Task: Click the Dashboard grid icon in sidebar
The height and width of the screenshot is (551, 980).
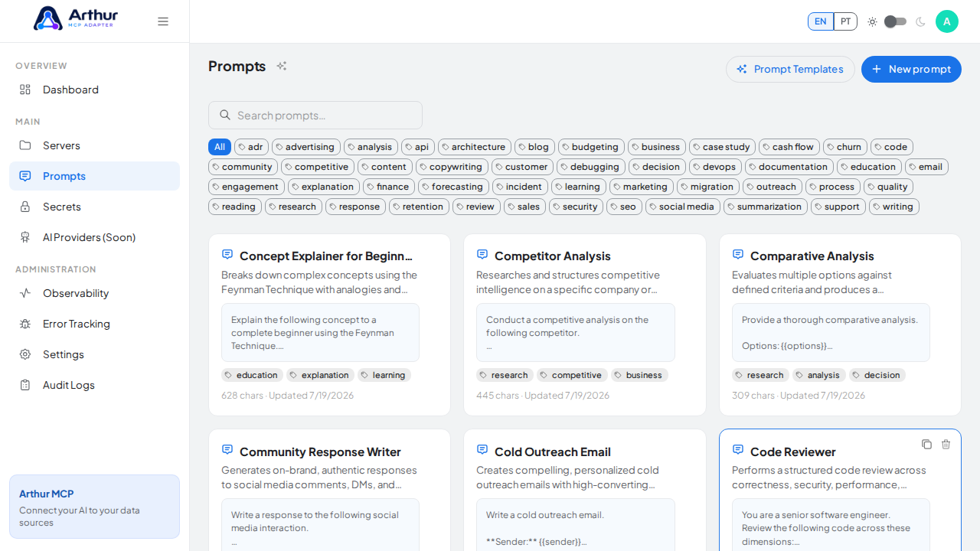Action: click(25, 90)
